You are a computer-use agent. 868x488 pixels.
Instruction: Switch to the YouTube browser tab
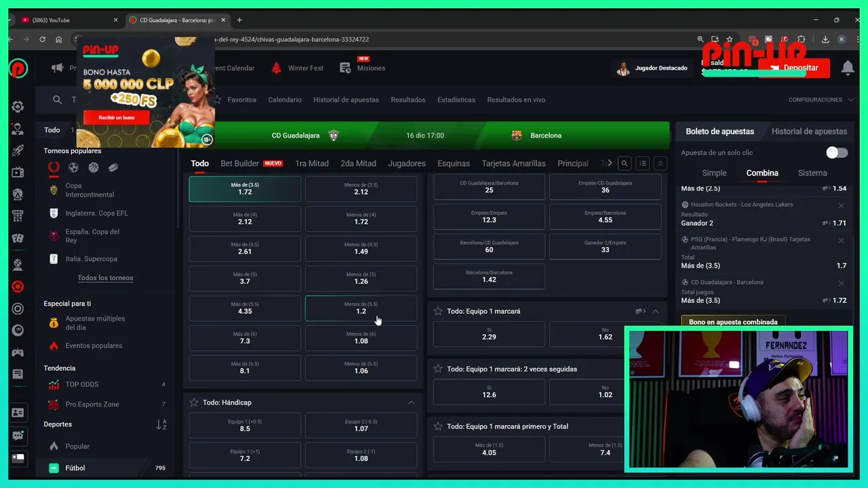(68, 20)
